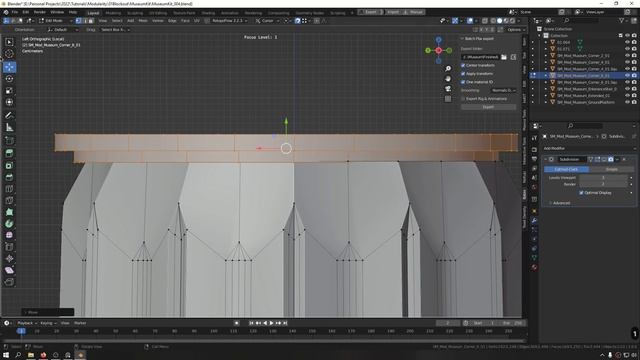
Task: Select the Cursor tool in the left toolbar
Action: tap(9, 54)
